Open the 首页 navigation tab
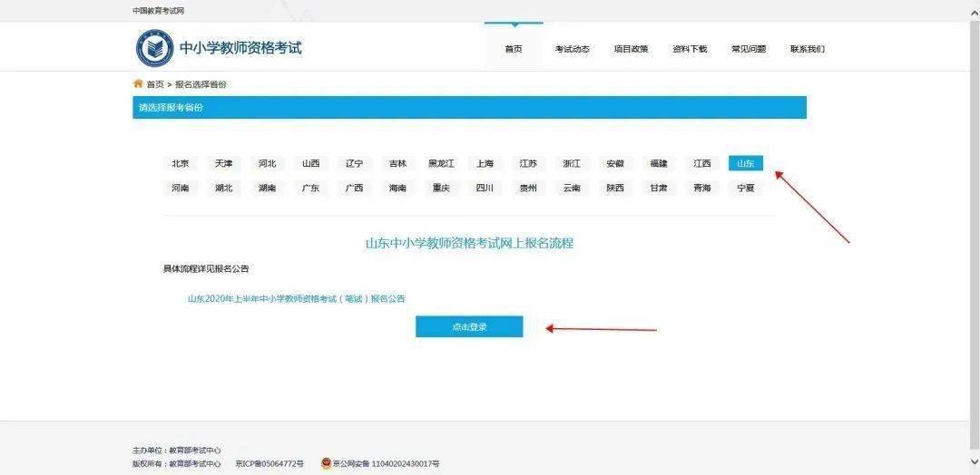Screen dimensions: 980x475 pos(514,49)
